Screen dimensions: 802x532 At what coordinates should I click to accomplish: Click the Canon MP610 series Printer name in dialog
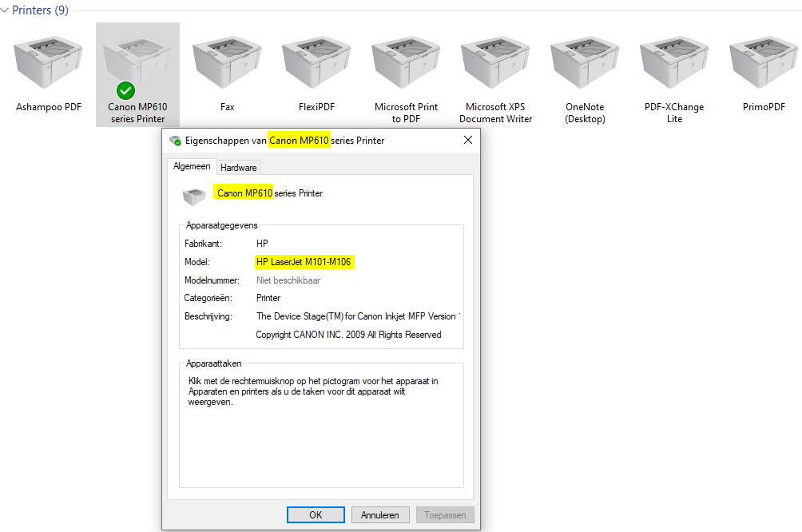pos(269,193)
